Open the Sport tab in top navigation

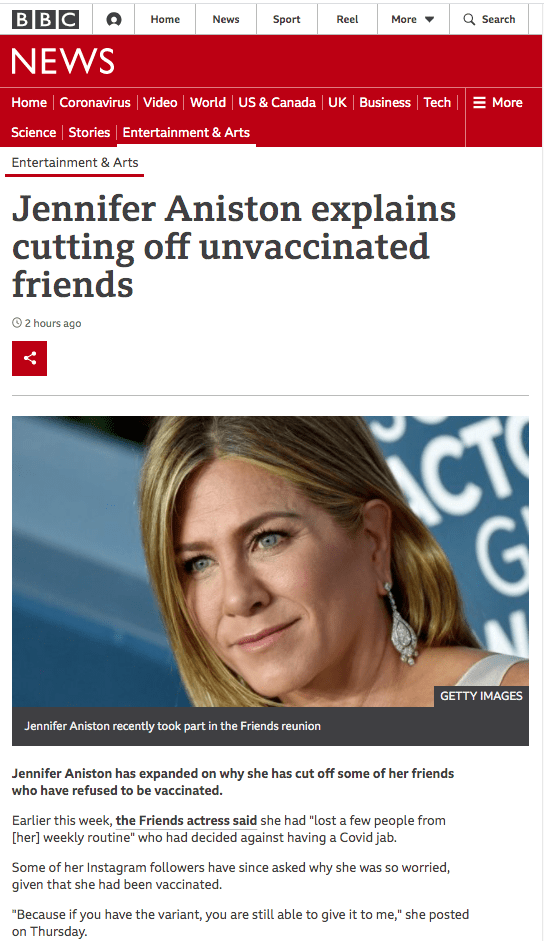point(286,19)
